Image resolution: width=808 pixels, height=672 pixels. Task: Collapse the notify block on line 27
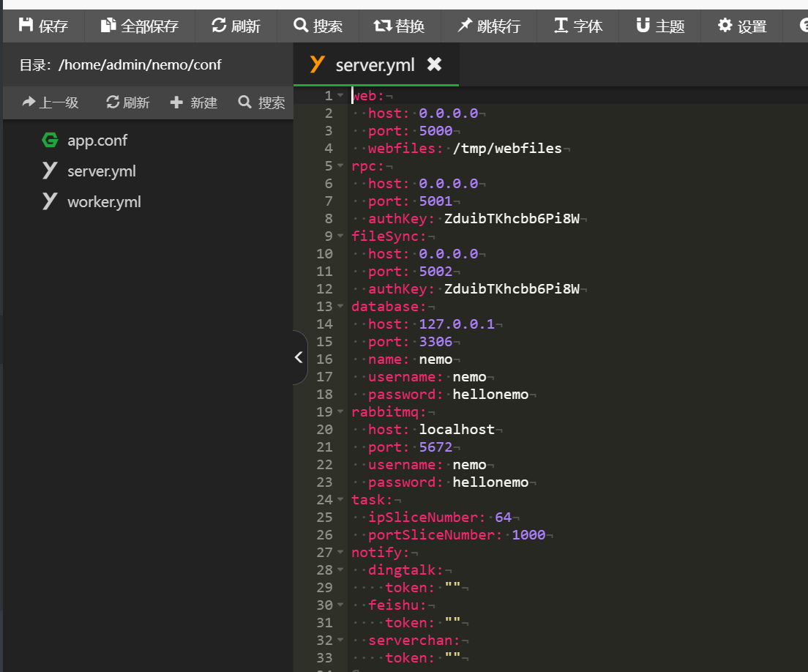[341, 551]
